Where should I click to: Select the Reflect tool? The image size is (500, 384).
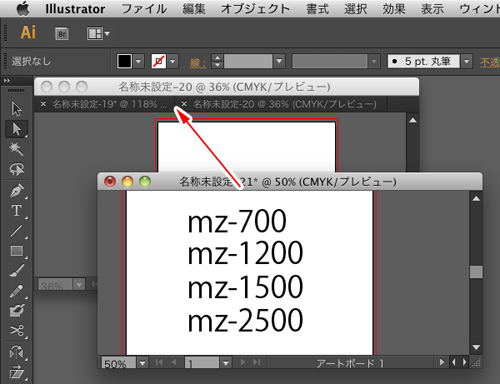16,352
